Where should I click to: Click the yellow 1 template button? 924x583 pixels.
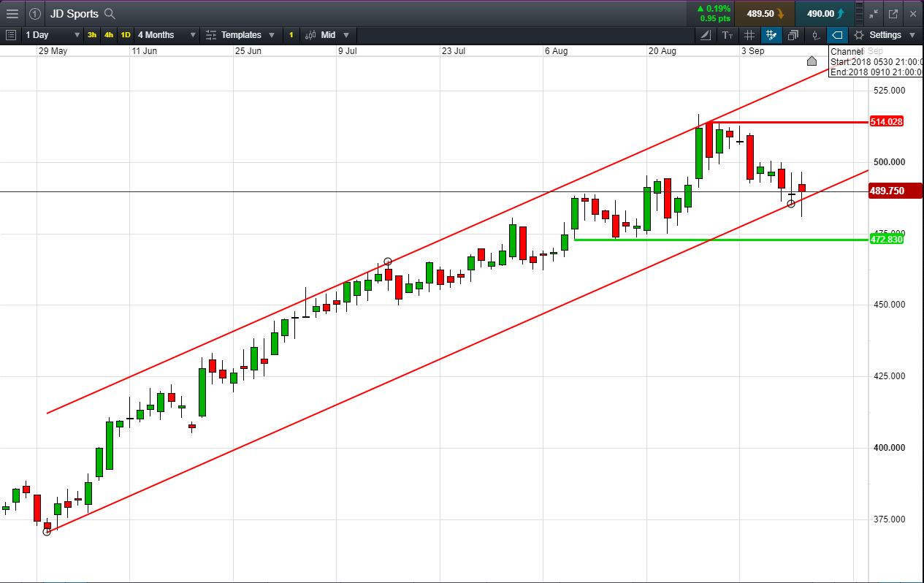click(x=291, y=34)
